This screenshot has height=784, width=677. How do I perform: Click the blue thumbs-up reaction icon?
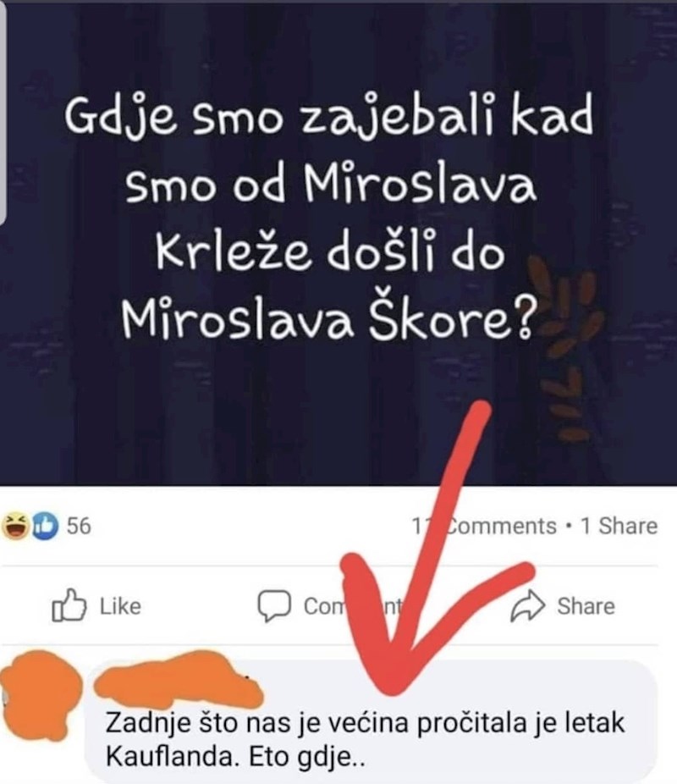(45, 526)
